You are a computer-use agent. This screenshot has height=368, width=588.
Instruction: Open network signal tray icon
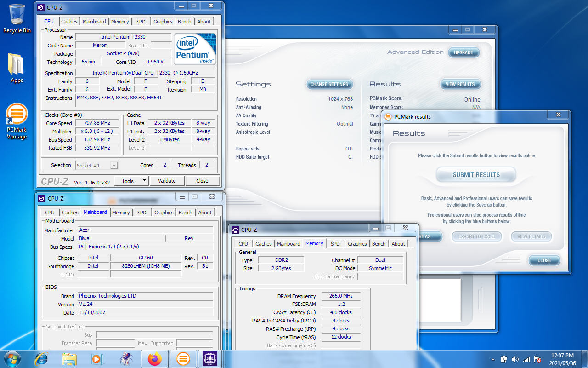coord(526,359)
